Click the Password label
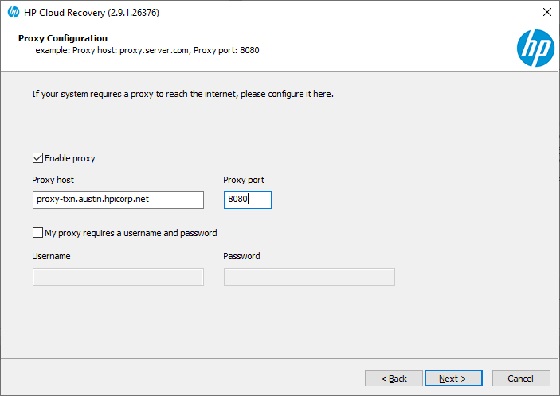560x396 pixels. 242,256
